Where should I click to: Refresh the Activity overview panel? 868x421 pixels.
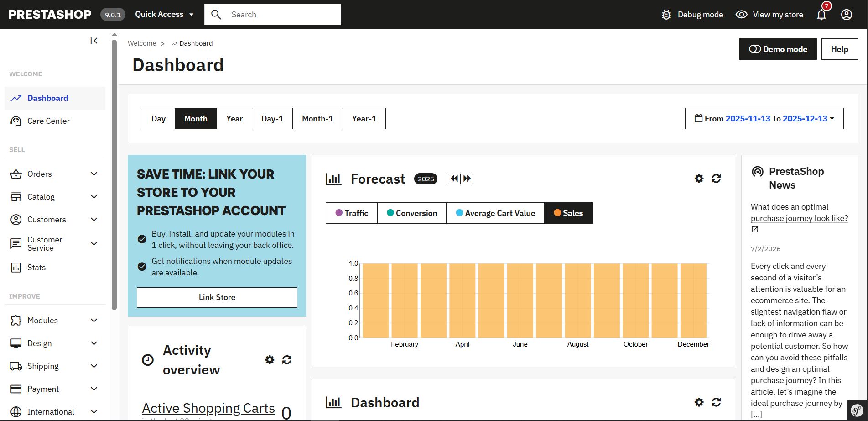pos(287,360)
